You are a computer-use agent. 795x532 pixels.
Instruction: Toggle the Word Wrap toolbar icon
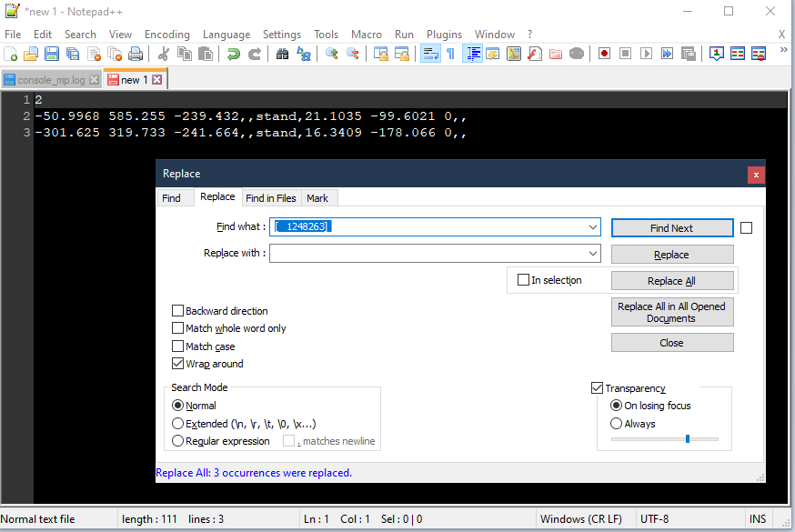pos(430,54)
